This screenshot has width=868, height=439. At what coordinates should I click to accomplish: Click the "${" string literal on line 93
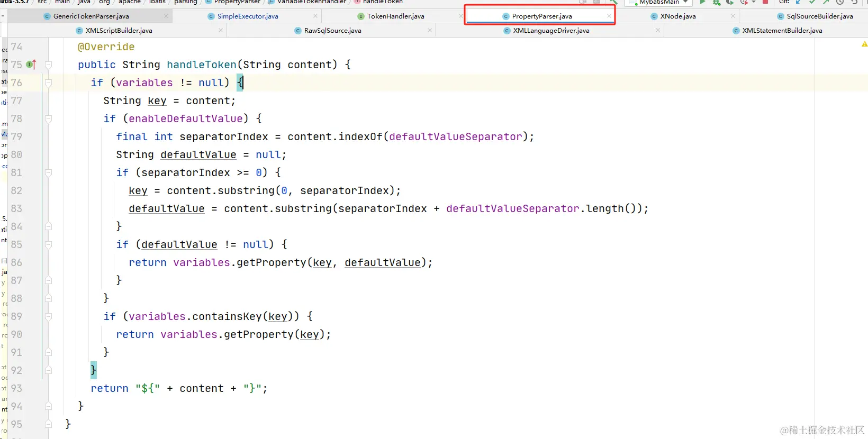click(148, 389)
